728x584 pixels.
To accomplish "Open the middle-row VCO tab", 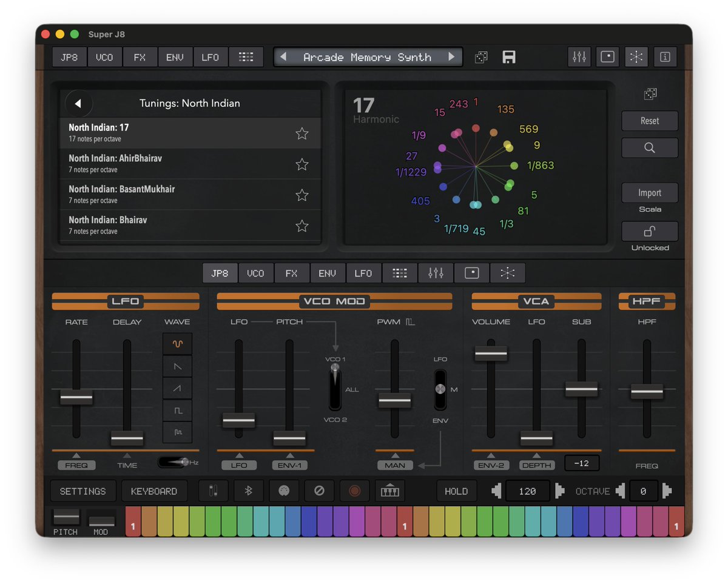I will tap(255, 274).
